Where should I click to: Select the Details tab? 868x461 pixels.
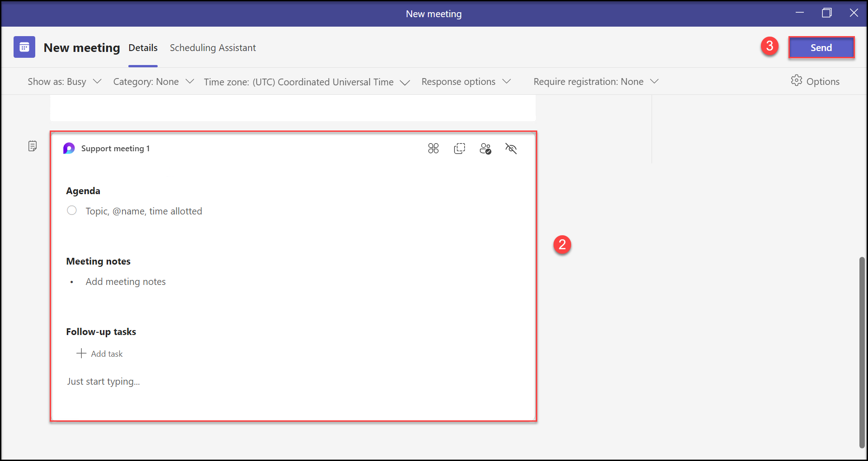point(143,48)
